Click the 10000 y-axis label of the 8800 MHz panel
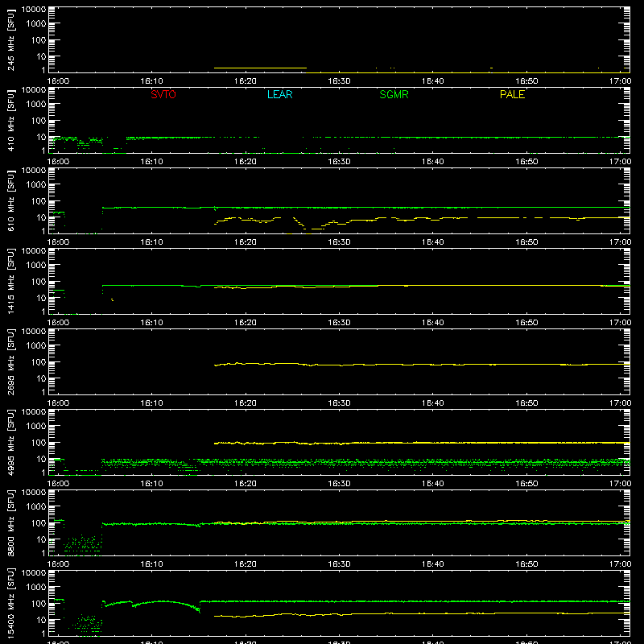 [x=34, y=493]
